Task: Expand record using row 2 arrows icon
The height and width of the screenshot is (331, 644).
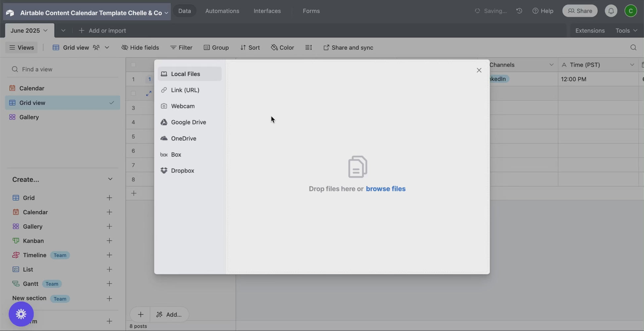Action: point(149,94)
